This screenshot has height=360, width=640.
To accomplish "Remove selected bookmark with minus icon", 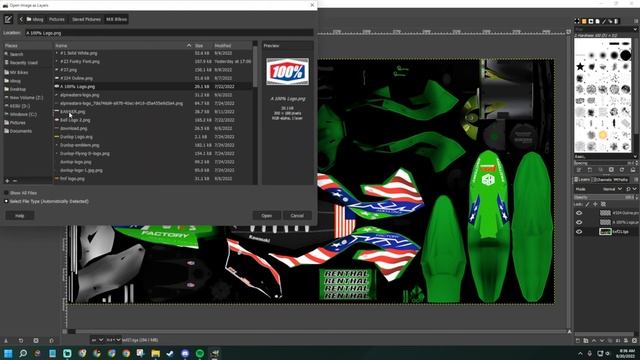I will coord(15,180).
